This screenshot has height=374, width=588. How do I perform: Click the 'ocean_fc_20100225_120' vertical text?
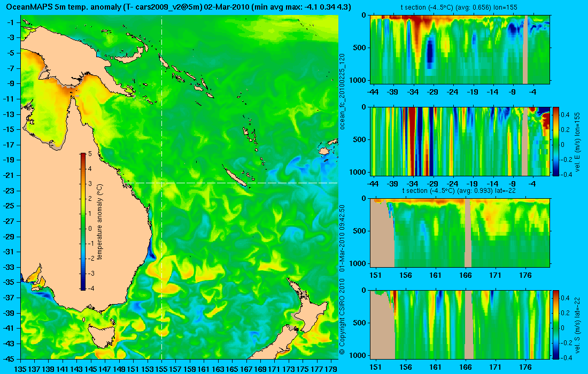pos(342,91)
